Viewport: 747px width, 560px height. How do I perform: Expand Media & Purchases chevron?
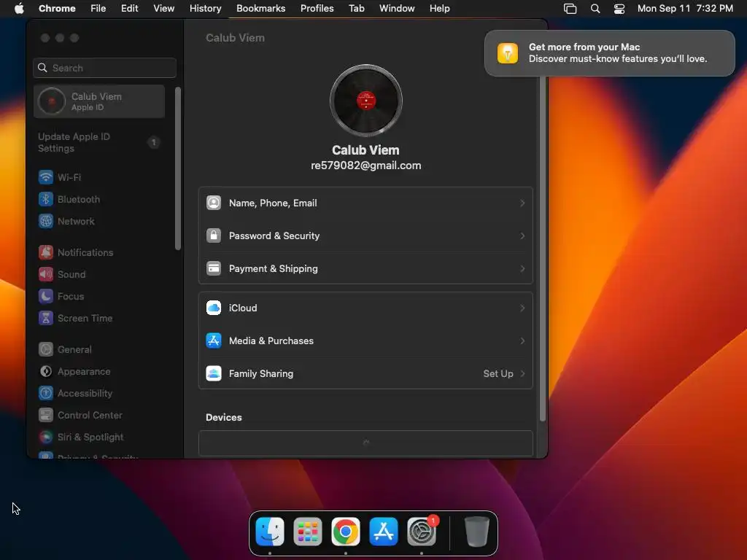point(522,341)
